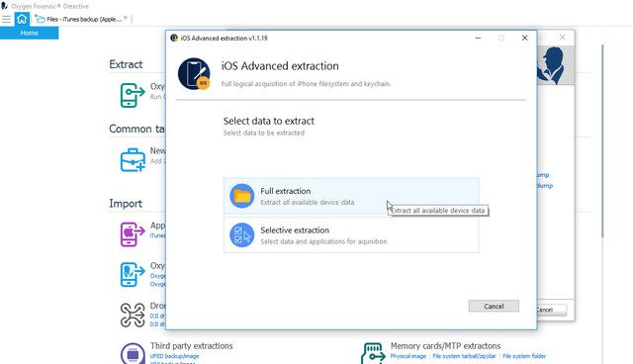Click Cancel in the background dialog

pyautogui.click(x=552, y=310)
